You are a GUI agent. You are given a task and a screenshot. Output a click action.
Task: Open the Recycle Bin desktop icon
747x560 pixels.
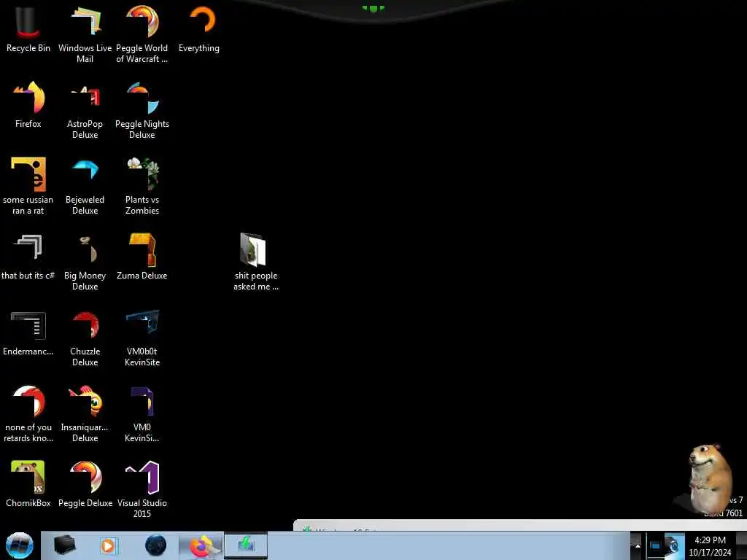click(28, 29)
